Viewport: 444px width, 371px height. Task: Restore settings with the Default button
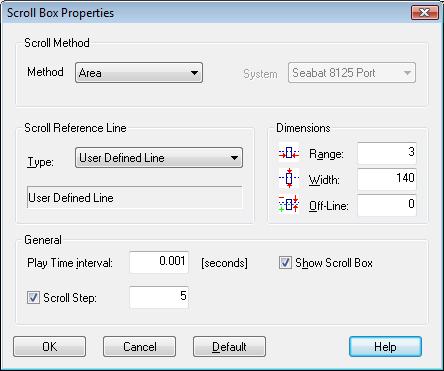(229, 347)
